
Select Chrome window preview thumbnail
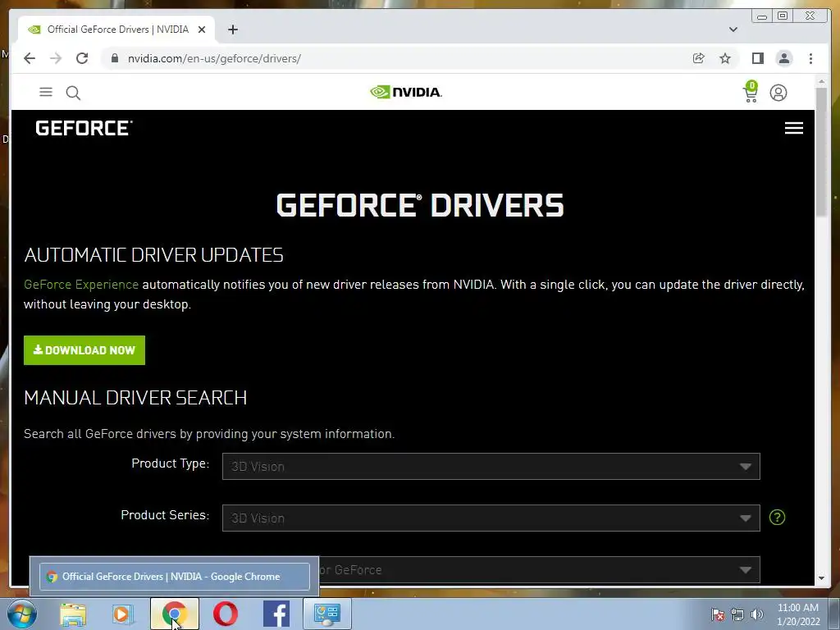point(175,577)
